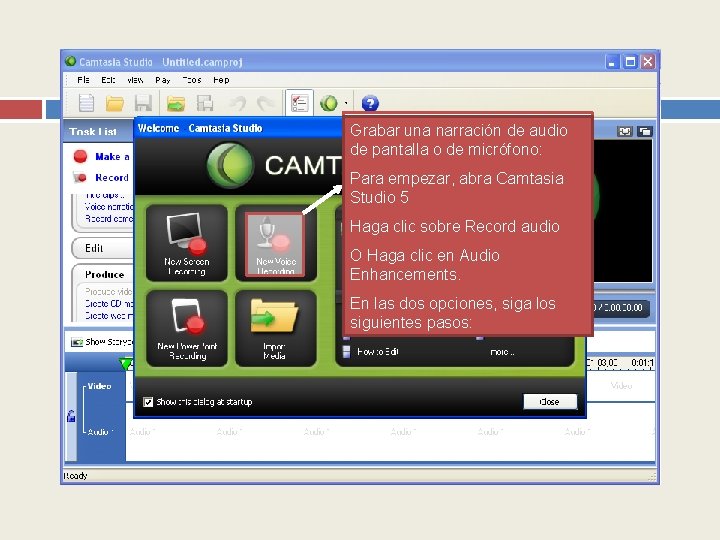Click Create web menu link
The width and height of the screenshot is (720, 540).
109,315
